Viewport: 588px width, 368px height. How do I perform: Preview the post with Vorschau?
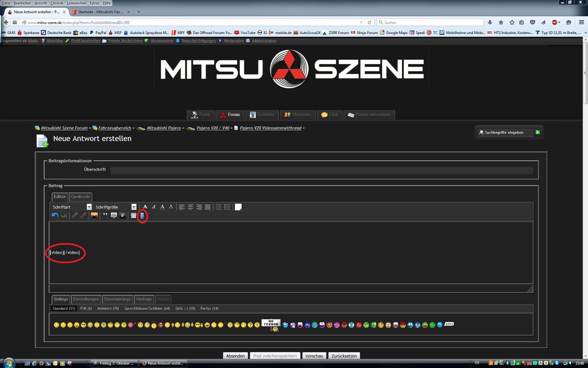coord(314,356)
